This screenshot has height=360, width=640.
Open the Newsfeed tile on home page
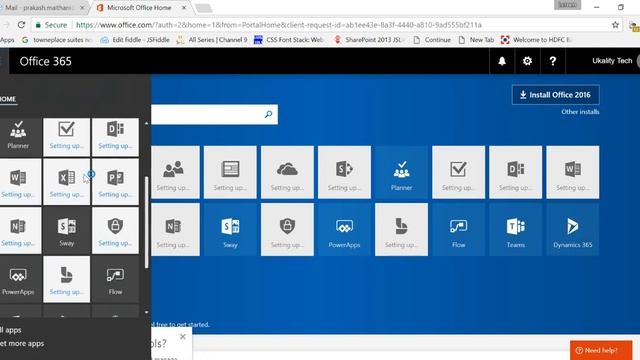click(230, 172)
